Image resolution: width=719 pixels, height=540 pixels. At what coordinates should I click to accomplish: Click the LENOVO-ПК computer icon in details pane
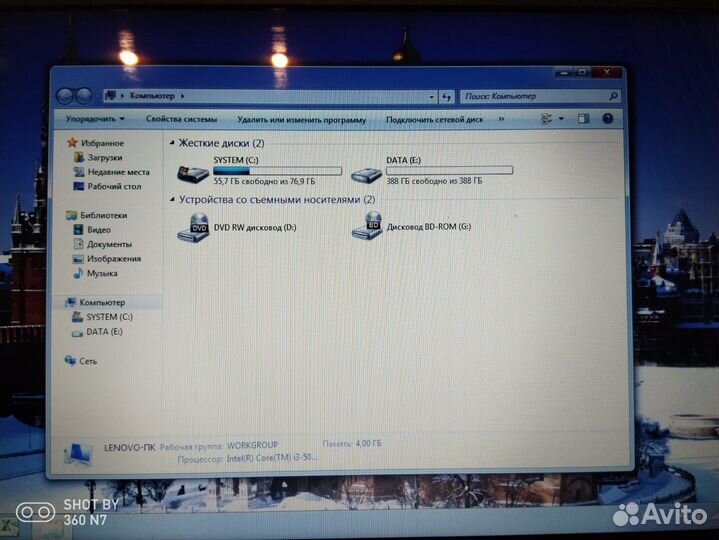point(78,455)
